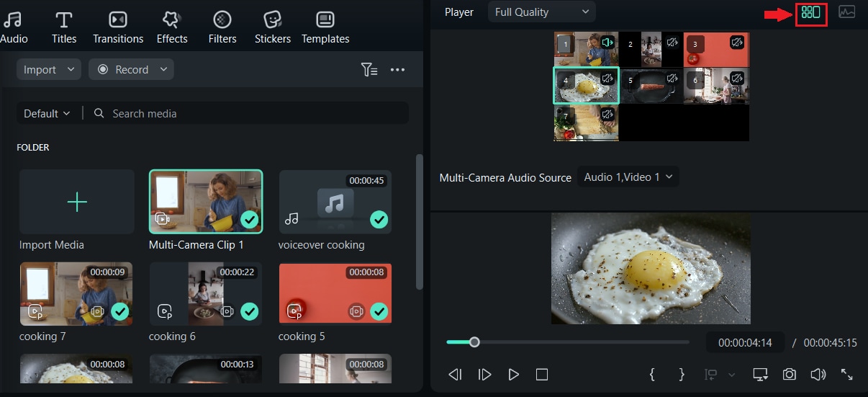
Task: Mute audio on camera angle 1
Action: (x=607, y=43)
